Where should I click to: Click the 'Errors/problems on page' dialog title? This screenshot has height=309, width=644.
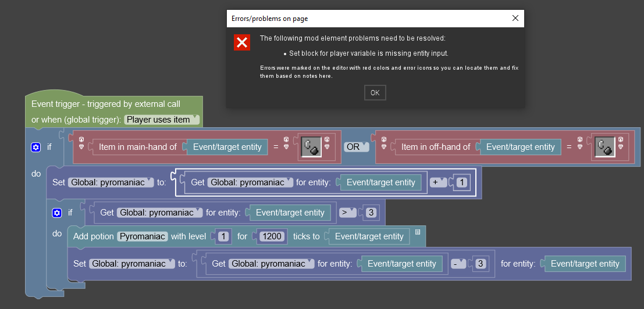point(269,19)
